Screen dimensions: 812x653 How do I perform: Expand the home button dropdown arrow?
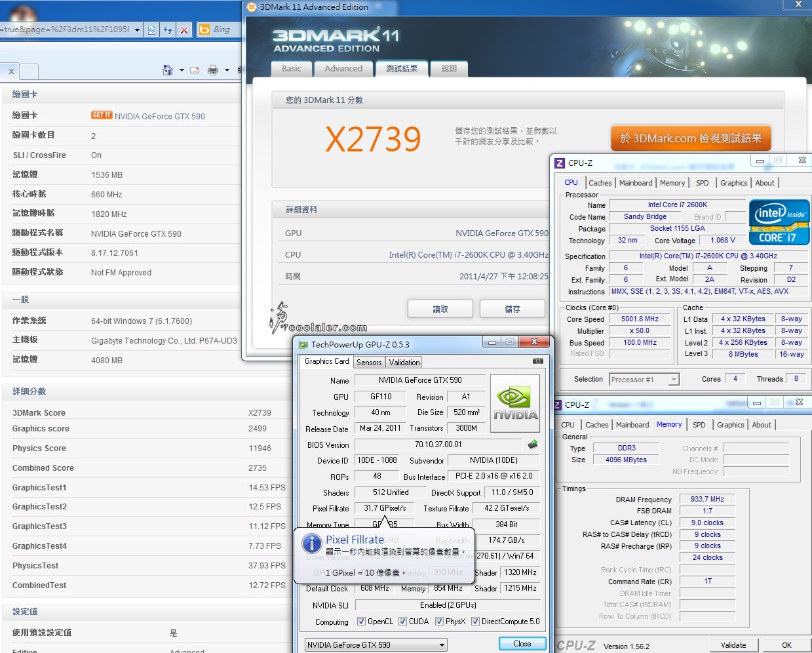point(182,70)
